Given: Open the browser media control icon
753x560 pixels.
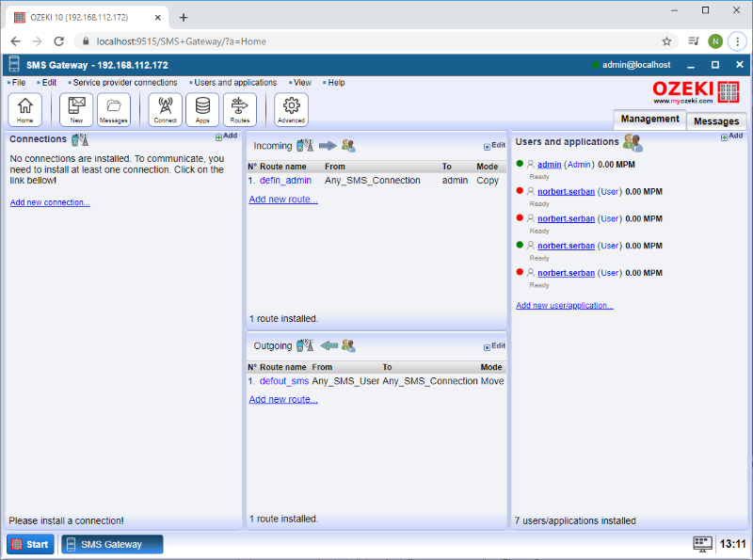Looking at the screenshot, I should 693,41.
